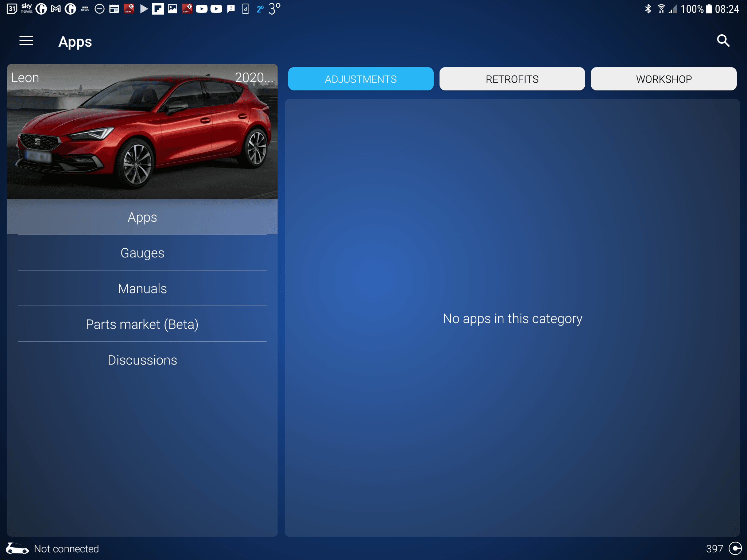This screenshot has height=560, width=747.
Task: Tap the credits coin icon next to 397
Action: click(735, 548)
